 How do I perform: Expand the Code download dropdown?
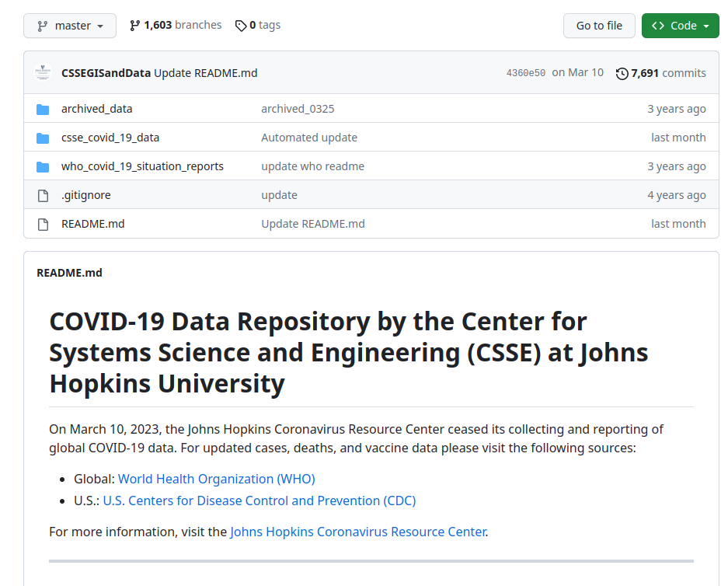coord(680,26)
